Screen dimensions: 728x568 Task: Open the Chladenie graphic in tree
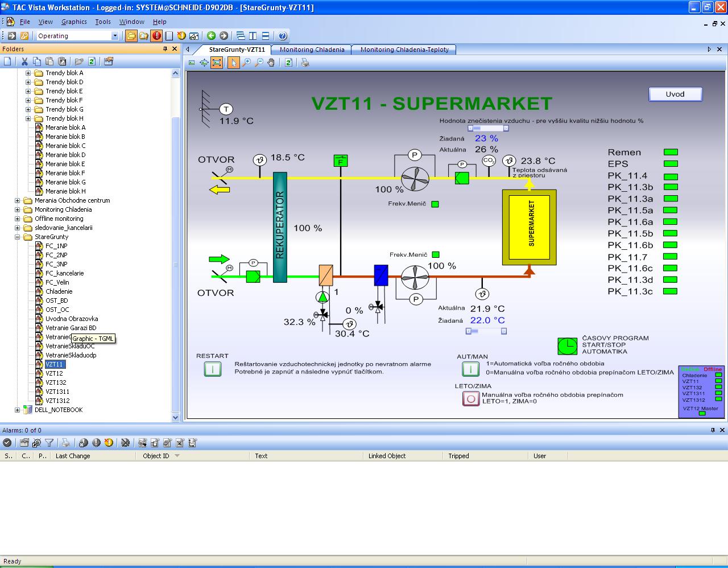click(59, 291)
